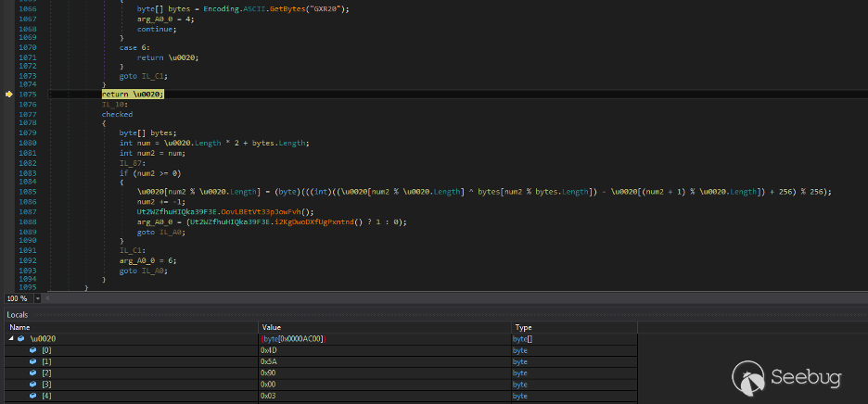The height and width of the screenshot is (404, 868).
Task: Click the field icon beside element [4]
Action: click(x=33, y=396)
